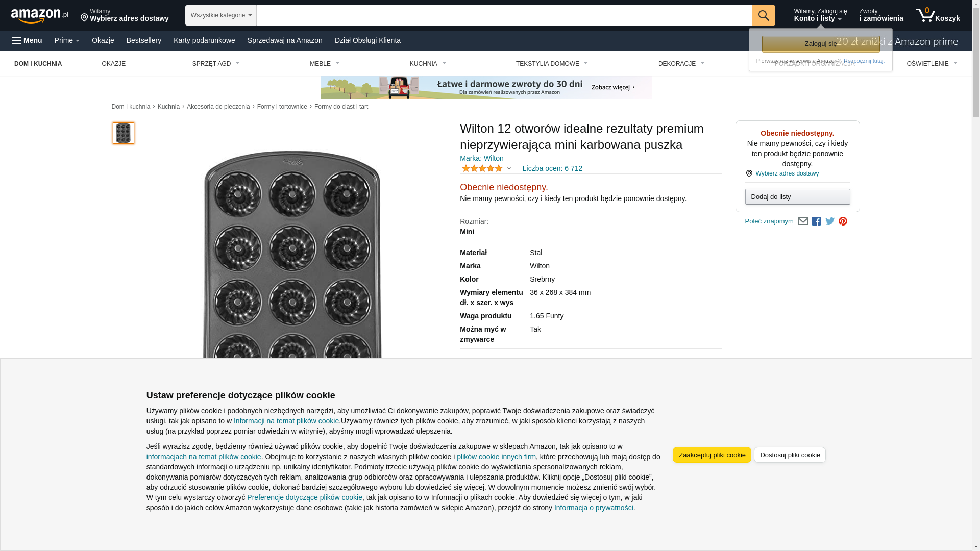Click the Dodaj do listy button
This screenshot has height=551, width=980.
797,197
